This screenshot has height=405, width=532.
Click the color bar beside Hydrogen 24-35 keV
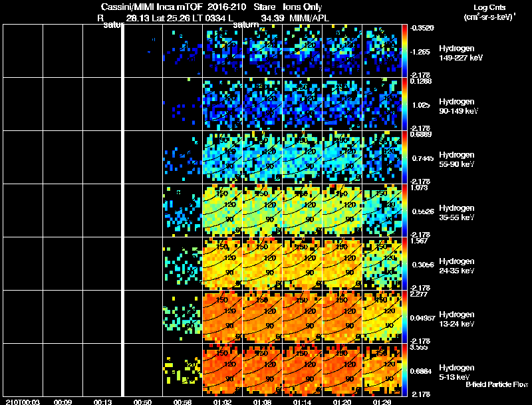pos(404,264)
